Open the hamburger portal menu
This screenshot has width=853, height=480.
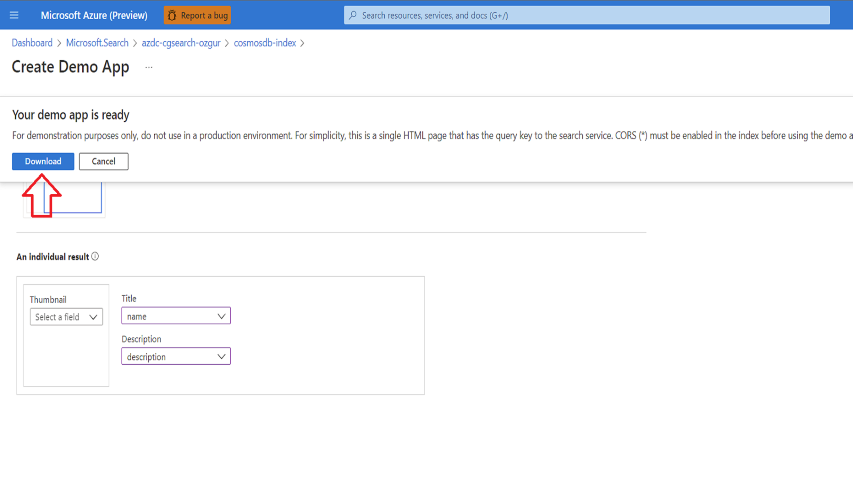(14, 15)
